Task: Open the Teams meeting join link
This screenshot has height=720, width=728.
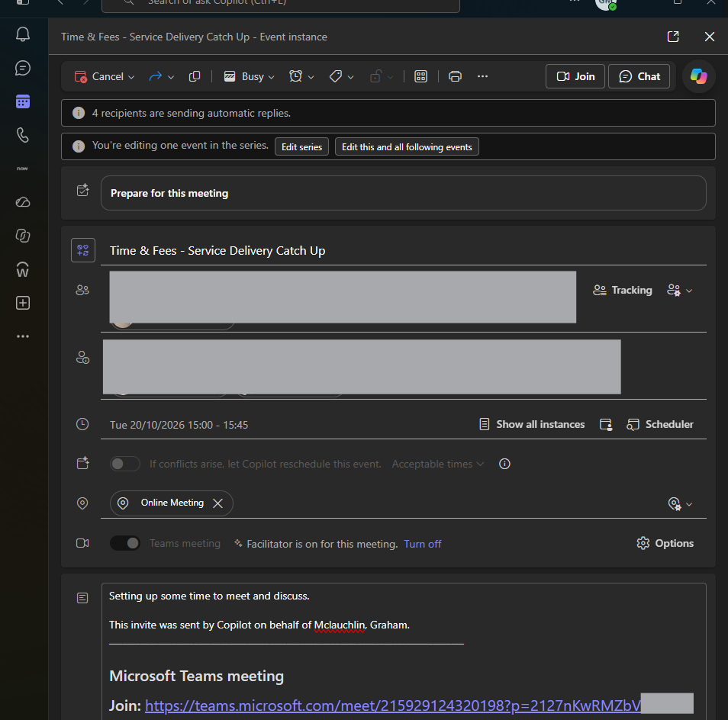Action: click(x=393, y=706)
